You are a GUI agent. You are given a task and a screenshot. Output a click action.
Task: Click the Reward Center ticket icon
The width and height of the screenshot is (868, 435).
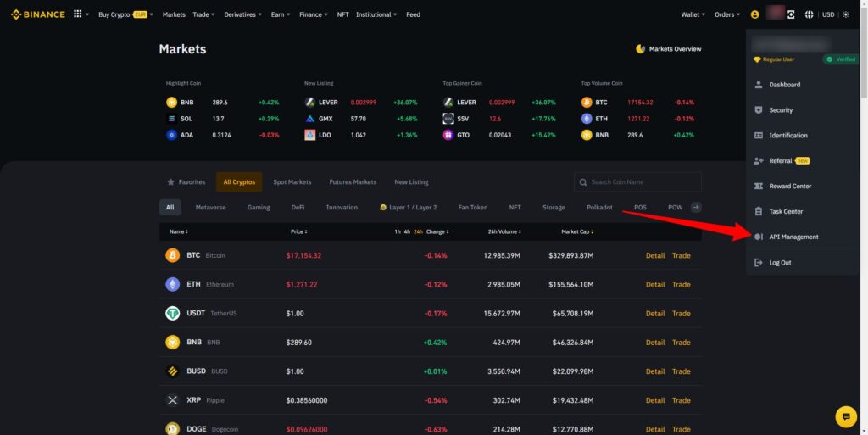pos(759,186)
